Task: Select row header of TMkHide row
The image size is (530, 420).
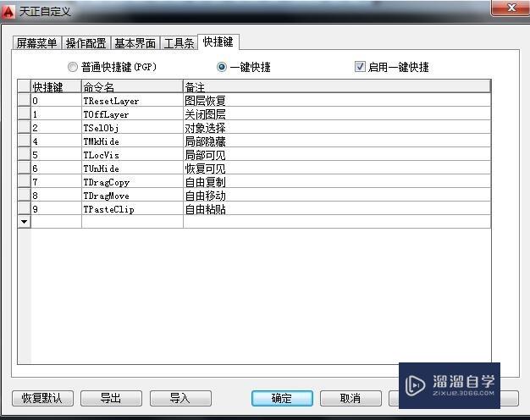Action: (x=24, y=141)
